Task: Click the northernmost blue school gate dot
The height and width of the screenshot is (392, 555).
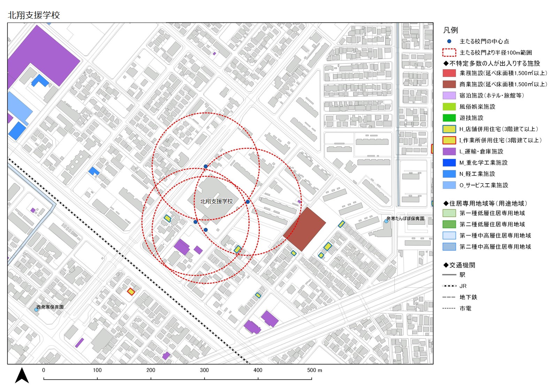Action: point(206,167)
